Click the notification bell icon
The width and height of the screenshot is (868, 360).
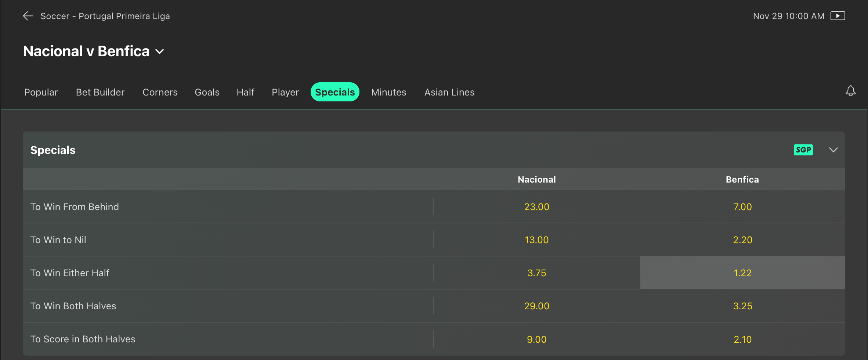pos(850,91)
